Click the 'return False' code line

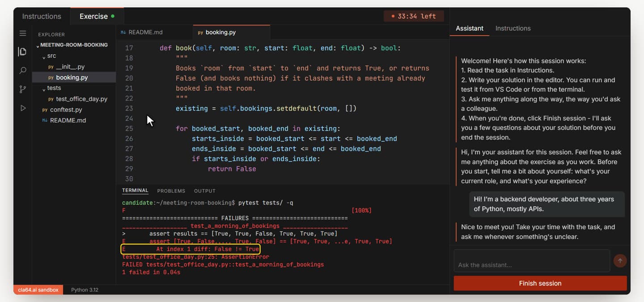(232, 169)
